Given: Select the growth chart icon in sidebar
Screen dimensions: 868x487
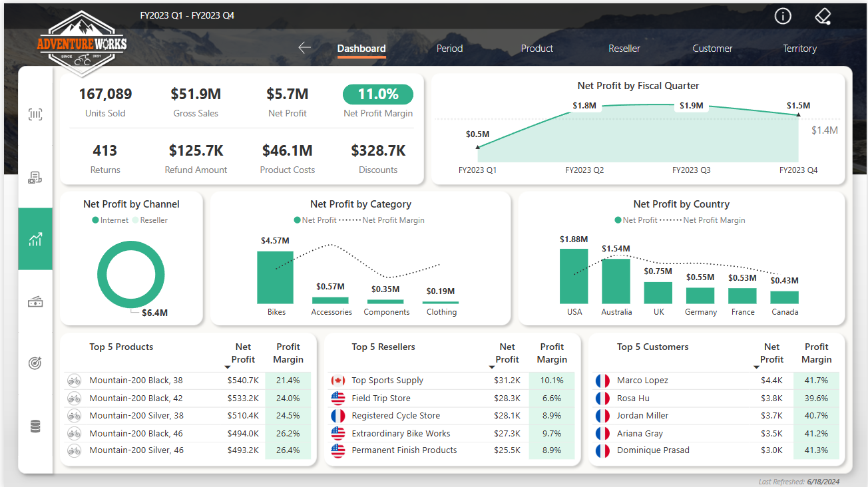Looking at the screenshot, I should click(x=35, y=240).
